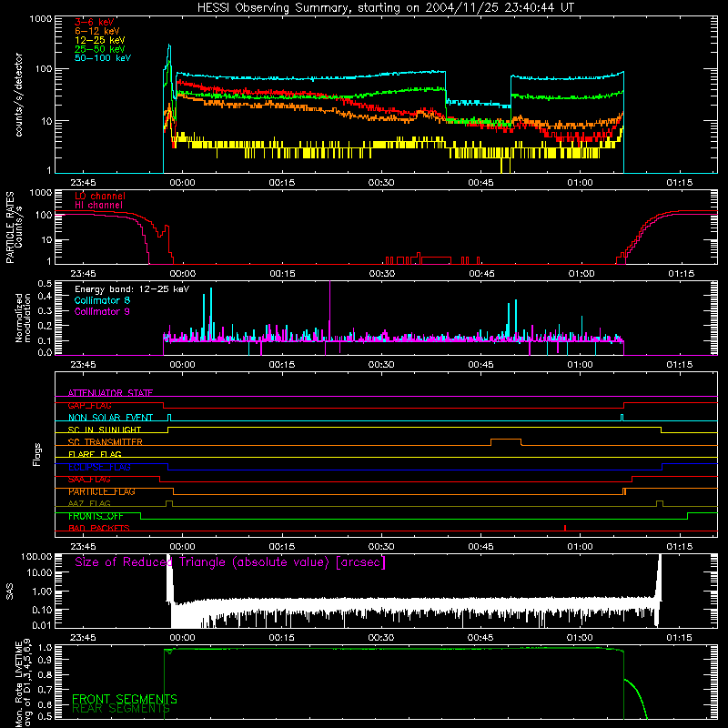
Task: Select the 6-12 keV legend label
Action: (97, 31)
